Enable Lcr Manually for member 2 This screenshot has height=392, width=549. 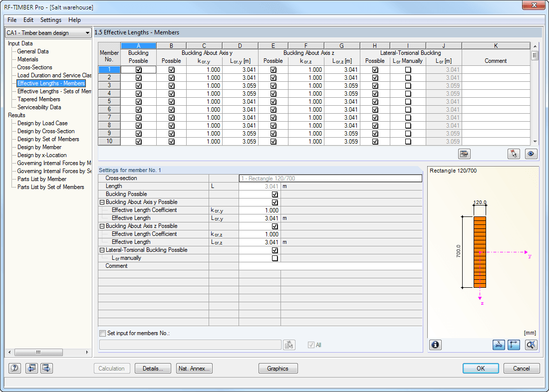(x=408, y=78)
